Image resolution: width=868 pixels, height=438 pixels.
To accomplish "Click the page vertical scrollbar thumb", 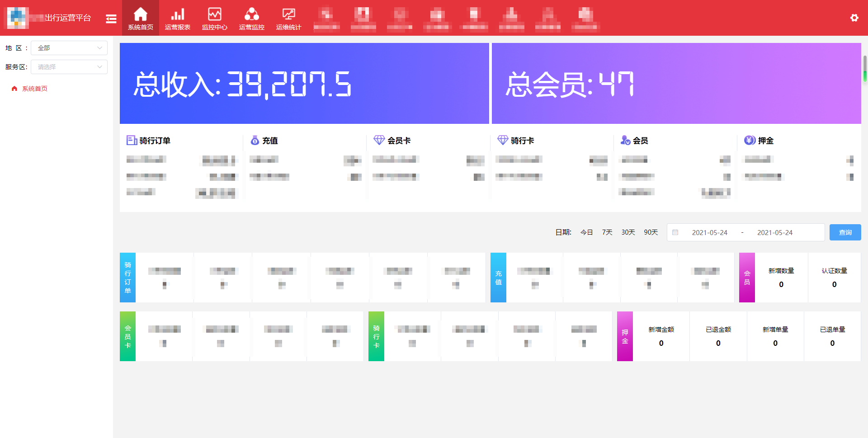I will pyautogui.click(x=865, y=68).
